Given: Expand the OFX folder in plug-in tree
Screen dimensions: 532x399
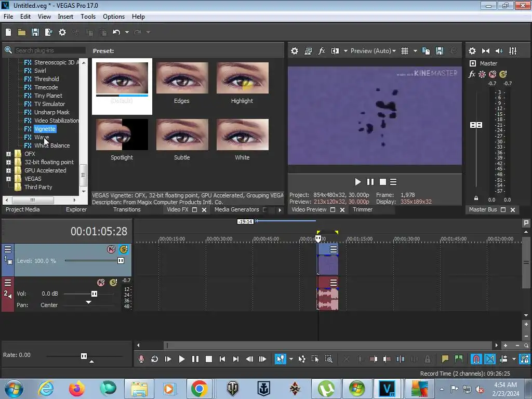Looking at the screenshot, I should [8, 154].
